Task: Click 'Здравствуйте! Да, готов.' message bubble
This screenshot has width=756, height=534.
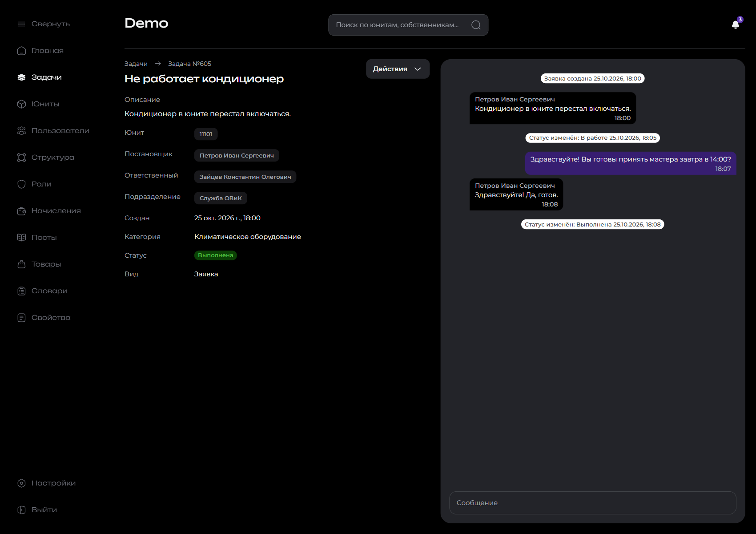Action: coord(516,194)
